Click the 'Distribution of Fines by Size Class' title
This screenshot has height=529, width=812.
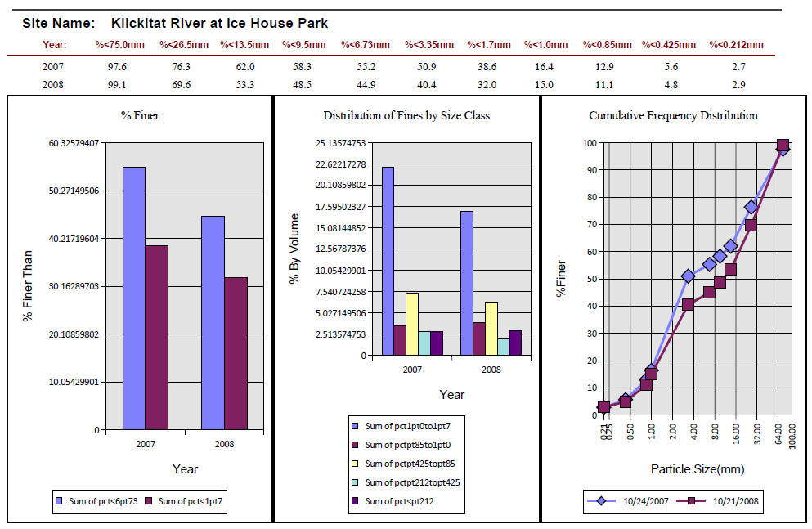pyautogui.click(x=406, y=116)
